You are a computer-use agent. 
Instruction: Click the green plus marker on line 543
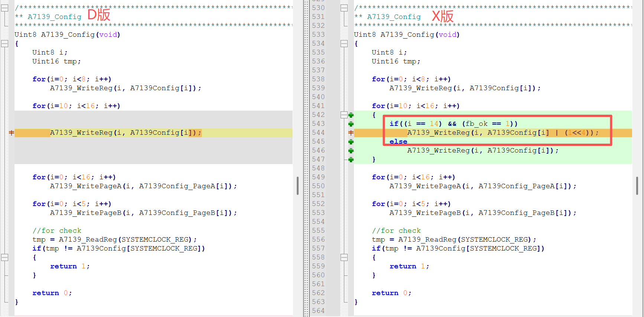351,124
